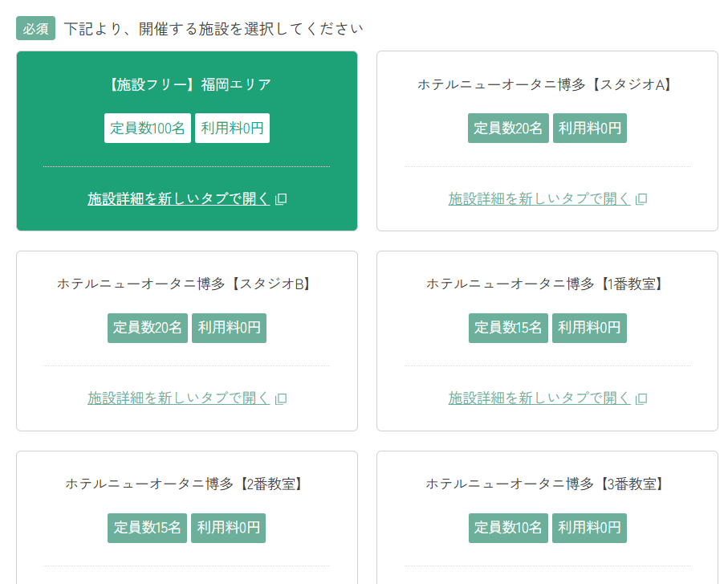The image size is (728, 584).
Task: Click external-link icon in 福岡エリア card
Action: tap(281, 199)
